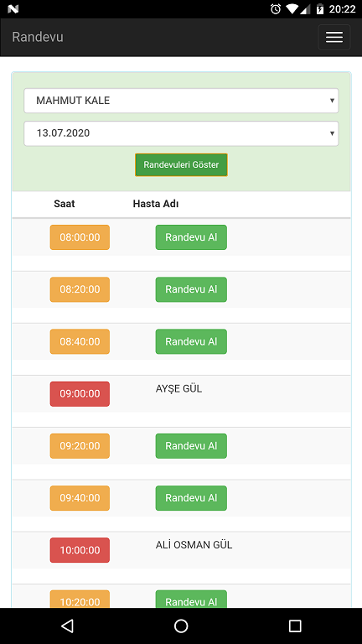Tap the Android home circle icon

click(x=181, y=626)
